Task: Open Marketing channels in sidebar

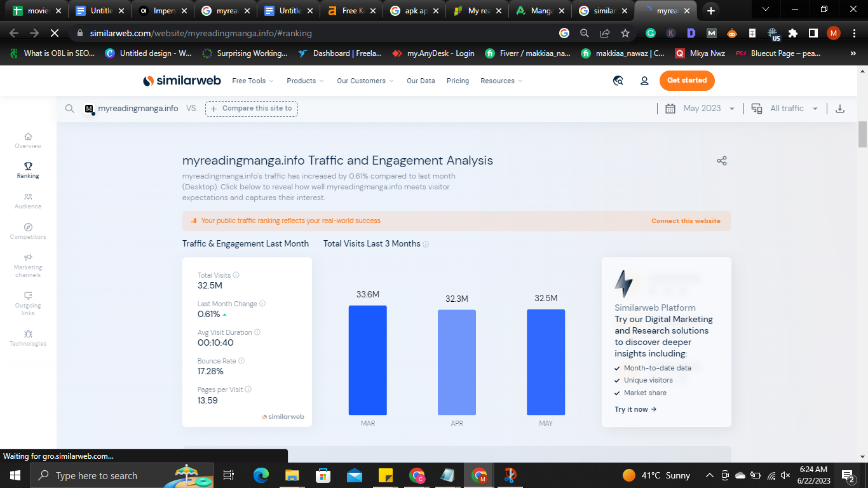Action: click(28, 266)
